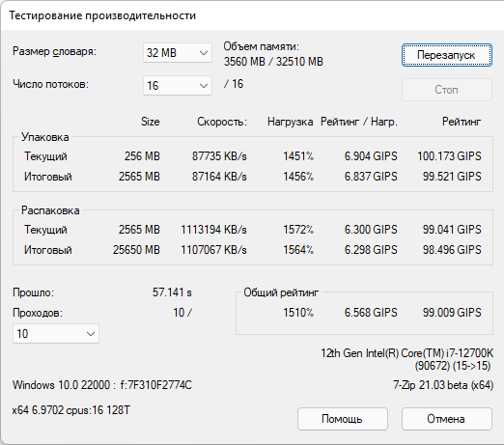This screenshot has width=504, height=445.
Task: Cancel the benchmark with Отмена
Action: pos(447,419)
